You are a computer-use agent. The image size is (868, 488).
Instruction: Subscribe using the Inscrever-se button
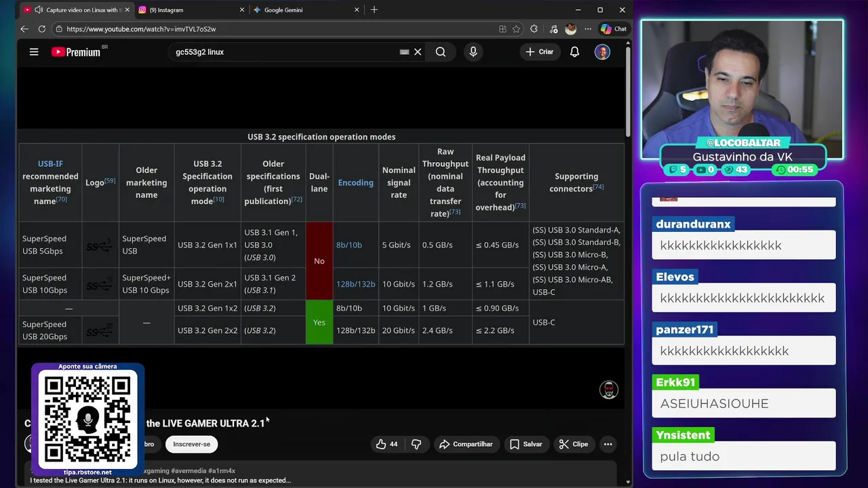(191, 444)
